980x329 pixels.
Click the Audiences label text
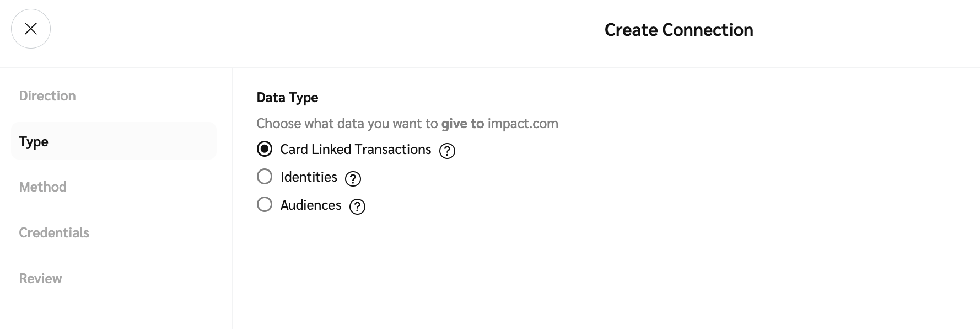tap(311, 205)
